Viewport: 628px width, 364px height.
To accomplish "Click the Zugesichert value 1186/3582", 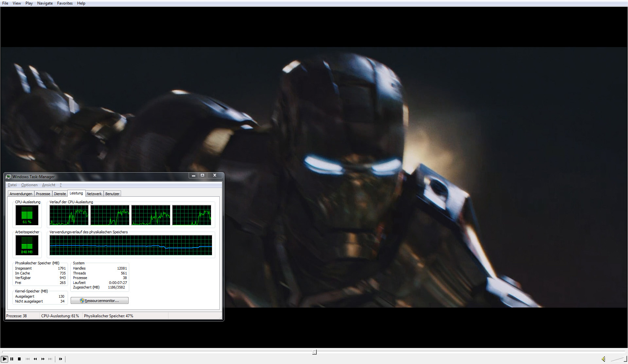I will [x=116, y=287].
